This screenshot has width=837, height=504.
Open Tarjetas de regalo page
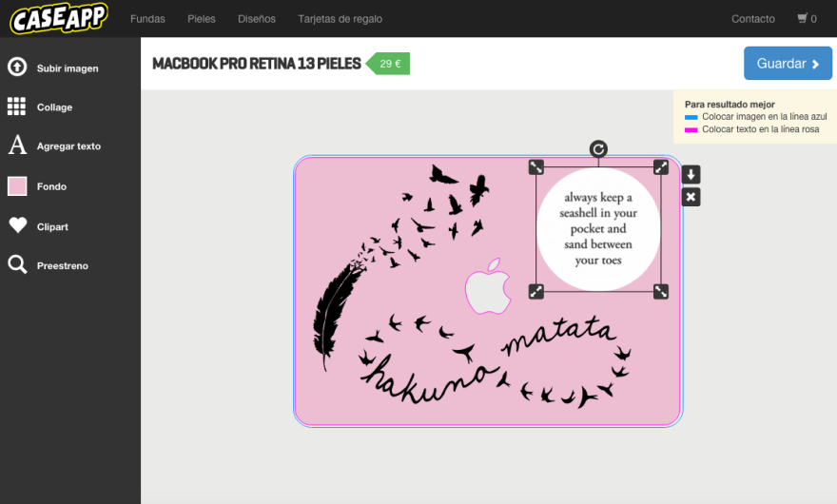341,19
